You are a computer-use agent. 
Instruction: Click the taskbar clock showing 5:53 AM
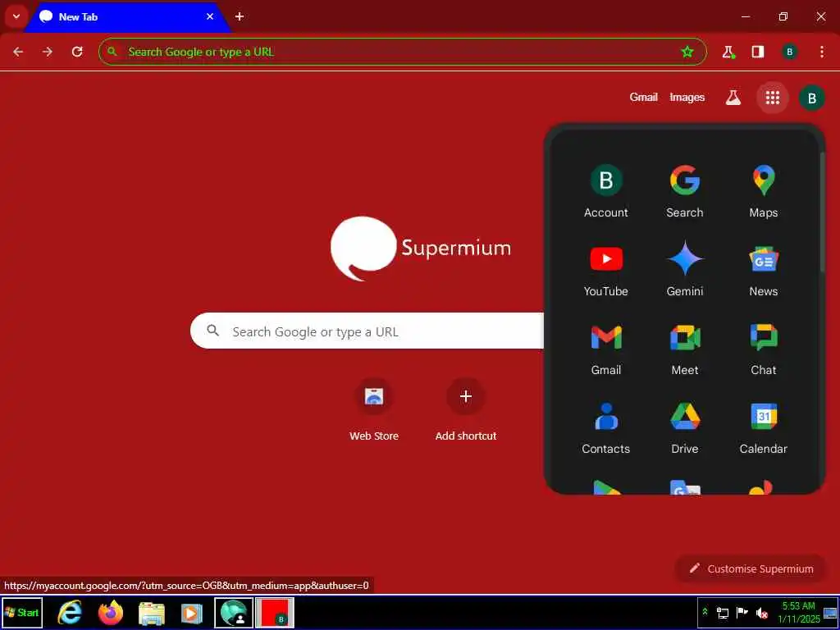coord(798,612)
